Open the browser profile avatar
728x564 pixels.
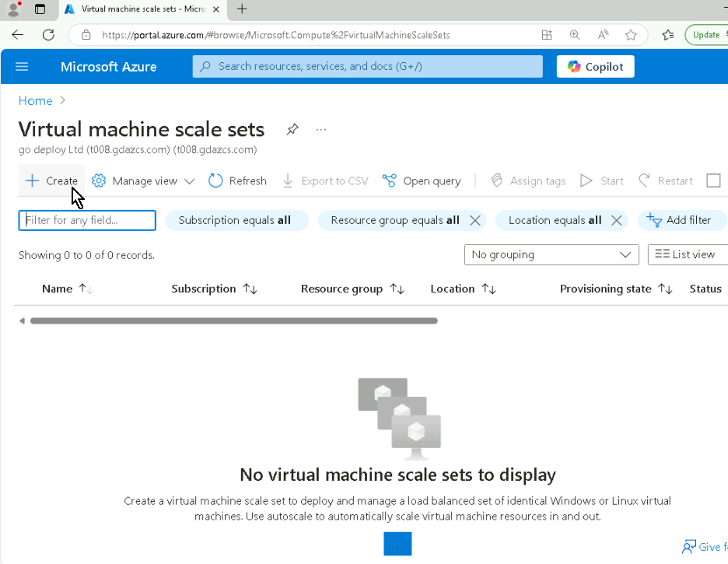point(14,9)
